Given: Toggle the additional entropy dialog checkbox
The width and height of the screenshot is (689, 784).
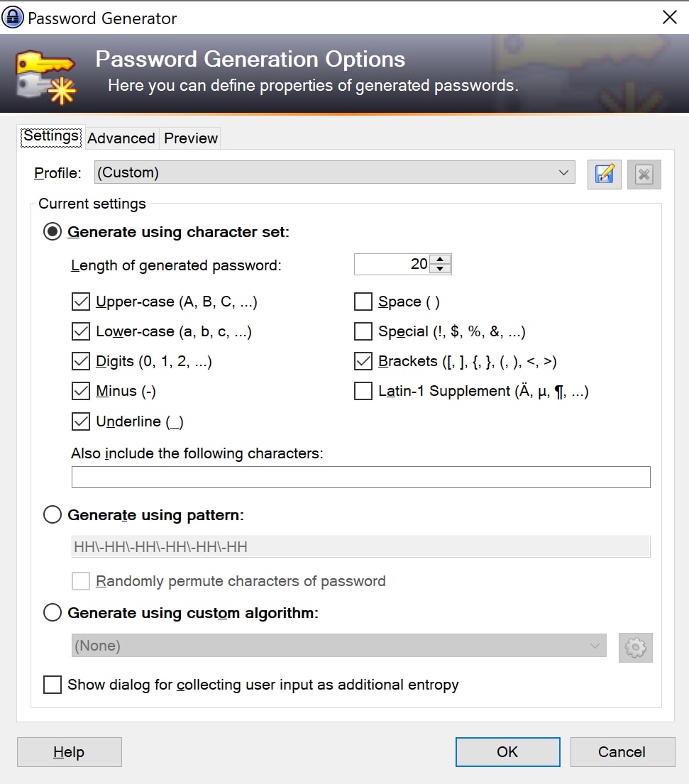Looking at the screenshot, I should [x=52, y=684].
